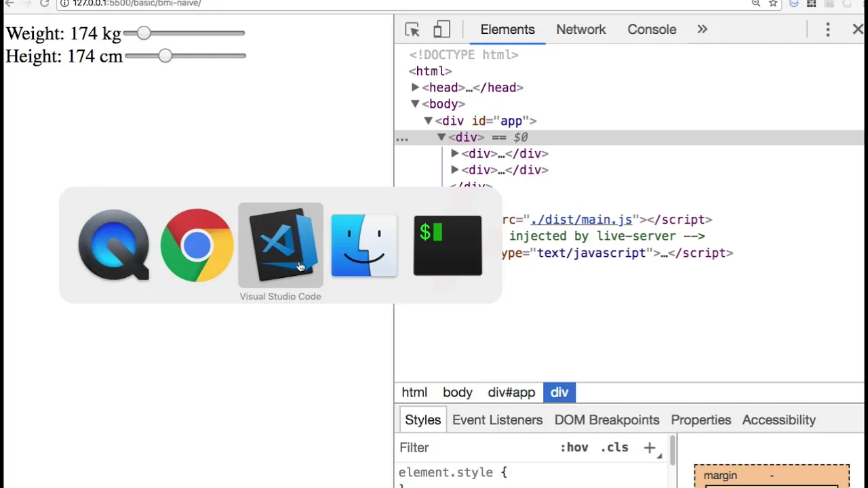
Task: Click the div#app breadcrumb
Action: click(x=511, y=392)
